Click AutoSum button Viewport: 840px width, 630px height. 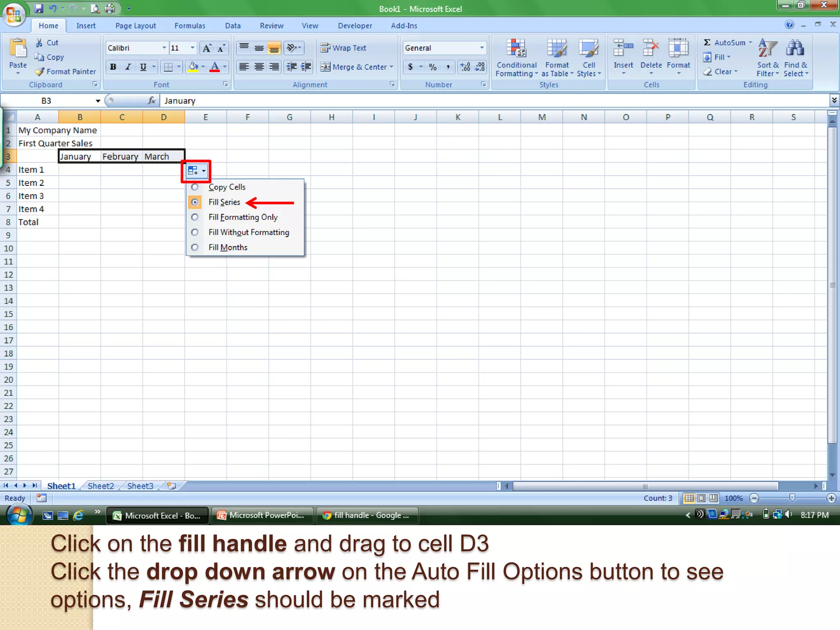click(x=727, y=43)
